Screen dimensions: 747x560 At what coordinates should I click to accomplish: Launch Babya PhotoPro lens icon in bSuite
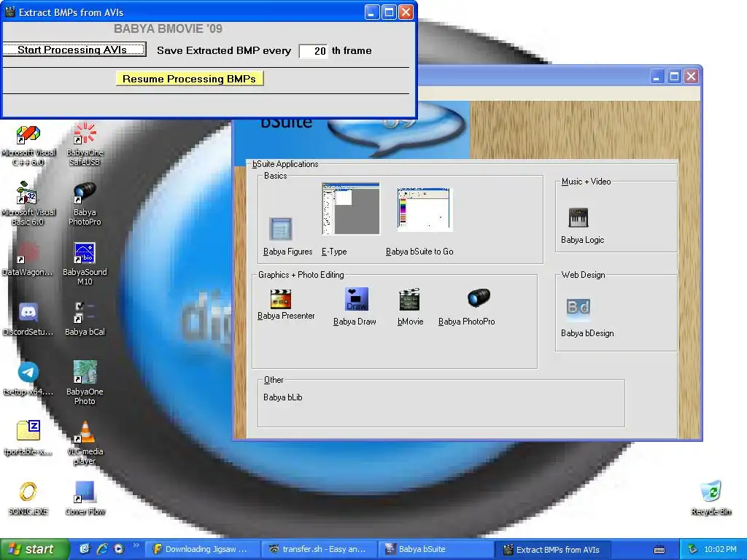click(x=479, y=297)
